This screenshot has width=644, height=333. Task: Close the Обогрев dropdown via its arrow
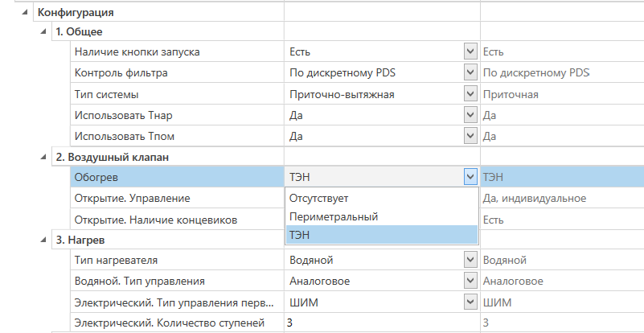click(x=470, y=177)
